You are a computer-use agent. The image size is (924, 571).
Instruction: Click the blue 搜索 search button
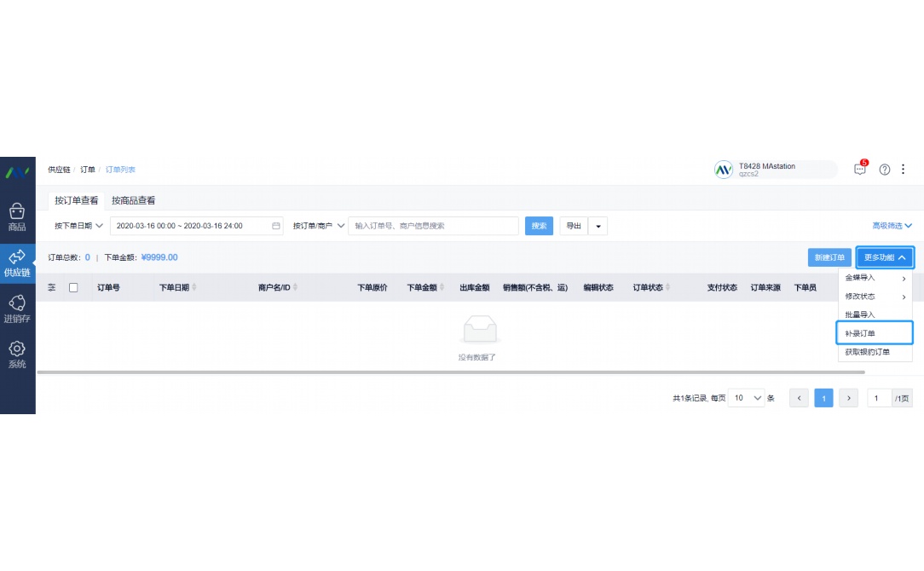click(539, 226)
